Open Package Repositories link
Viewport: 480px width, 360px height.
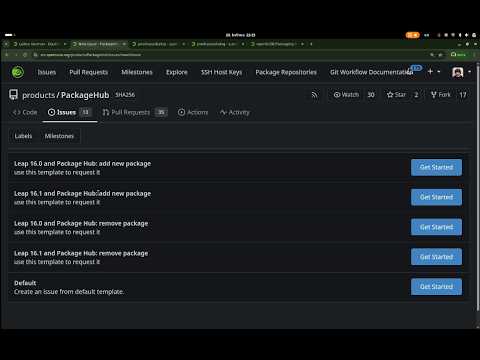click(286, 72)
